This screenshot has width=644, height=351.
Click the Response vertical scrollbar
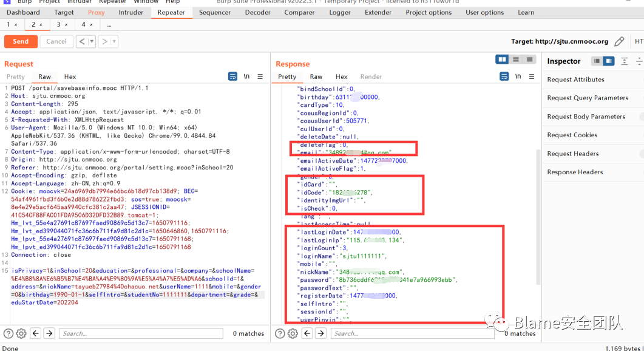coord(538,217)
